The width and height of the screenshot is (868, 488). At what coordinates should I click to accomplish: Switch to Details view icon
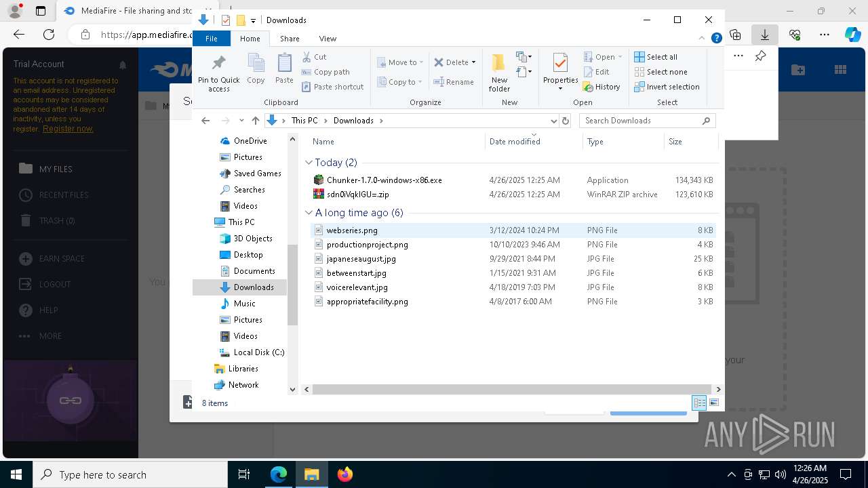(699, 403)
